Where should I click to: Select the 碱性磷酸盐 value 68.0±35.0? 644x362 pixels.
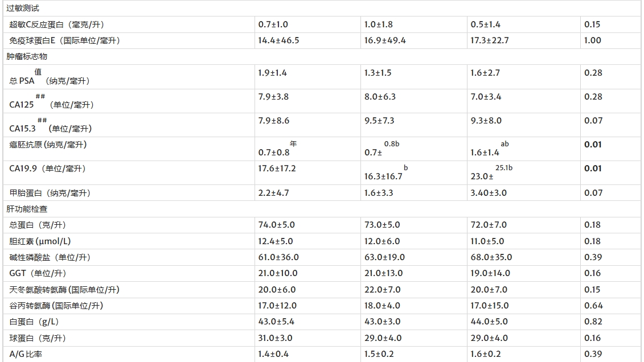coord(491,257)
